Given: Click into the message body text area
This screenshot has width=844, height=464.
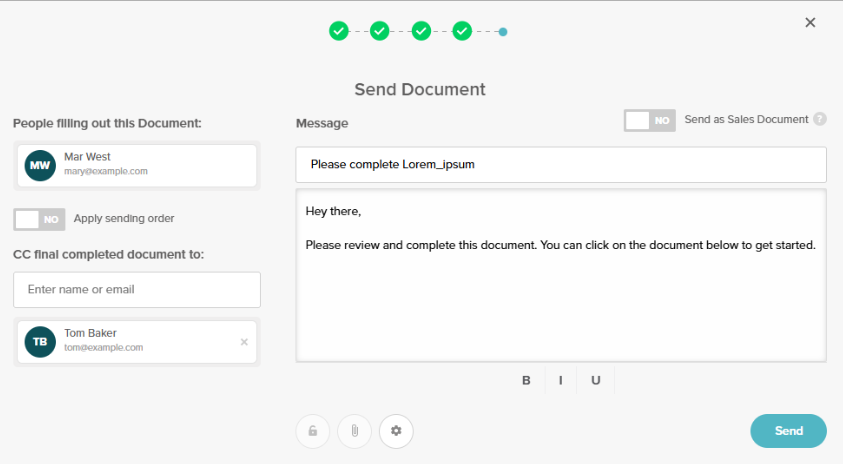Looking at the screenshot, I should coord(561,275).
